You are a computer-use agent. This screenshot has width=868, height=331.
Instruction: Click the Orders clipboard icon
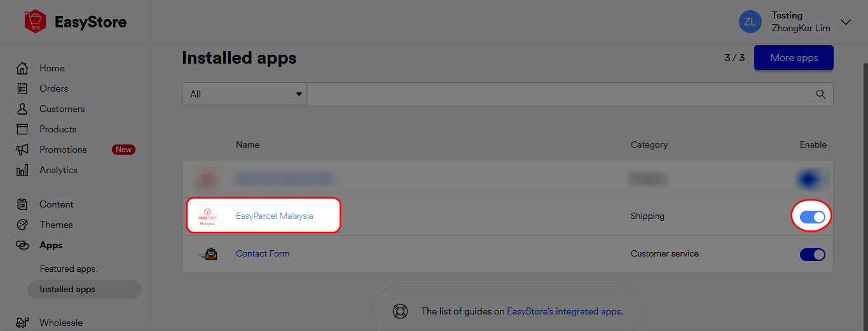(22, 88)
